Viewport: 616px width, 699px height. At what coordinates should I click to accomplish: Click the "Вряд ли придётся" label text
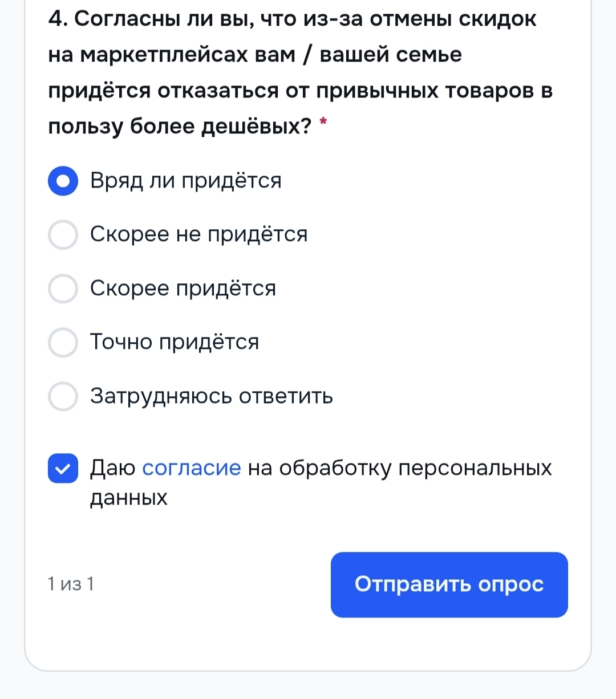click(186, 181)
